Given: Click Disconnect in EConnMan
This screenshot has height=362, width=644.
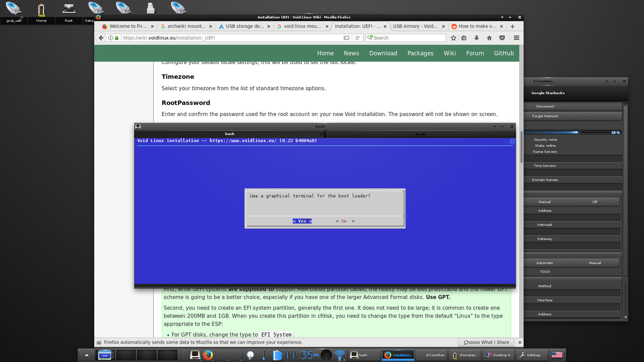Looking at the screenshot, I should tap(573, 106).
